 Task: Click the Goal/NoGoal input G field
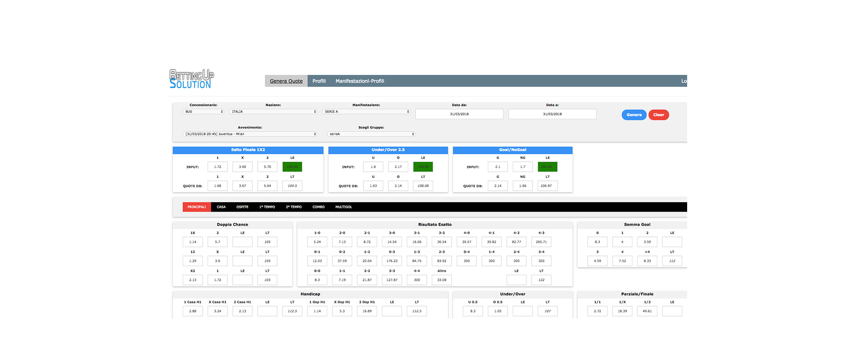point(498,167)
